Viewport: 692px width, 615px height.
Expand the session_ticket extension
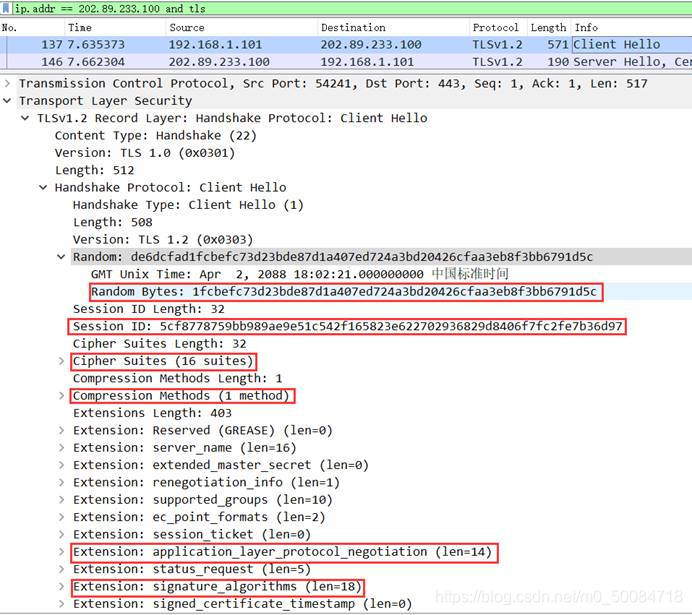click(x=61, y=534)
